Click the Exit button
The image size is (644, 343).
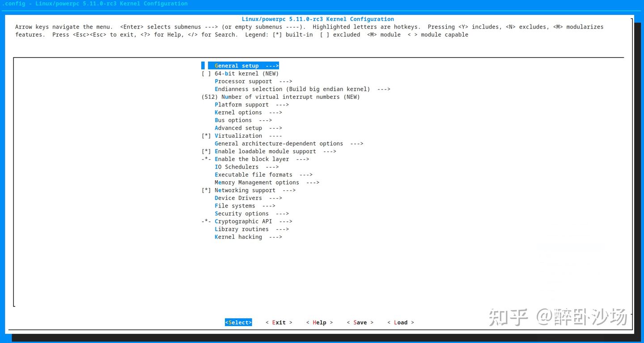coord(279,322)
